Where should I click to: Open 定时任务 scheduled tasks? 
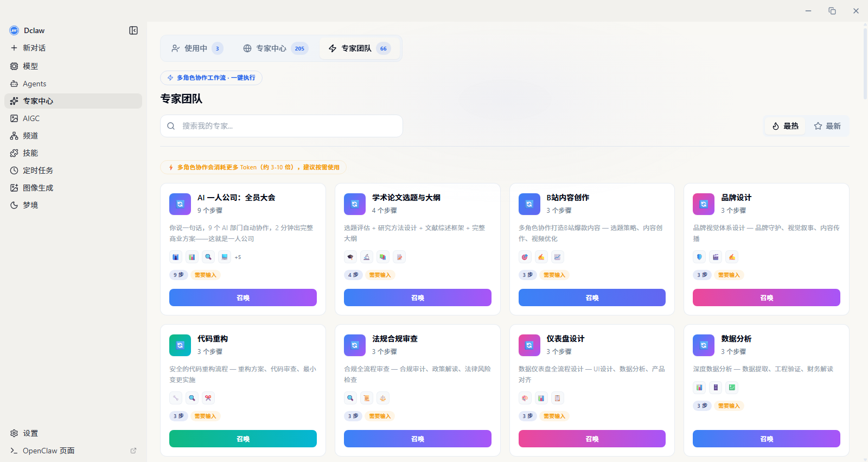tap(73, 170)
